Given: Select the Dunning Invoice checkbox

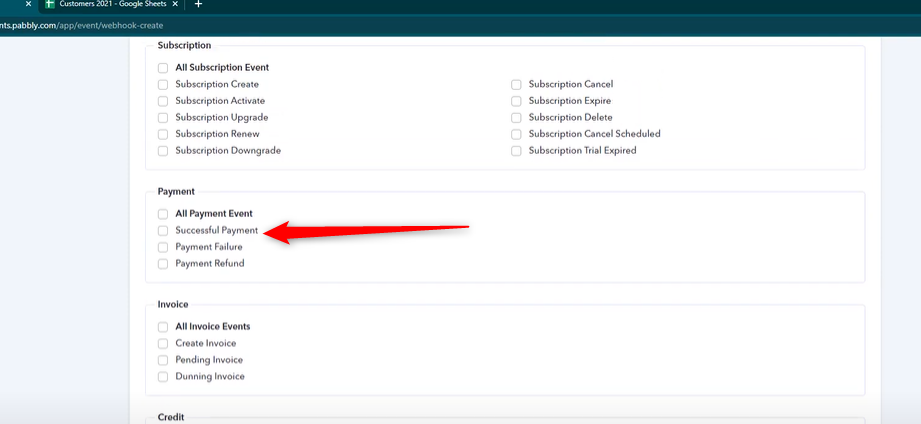Looking at the screenshot, I should tap(163, 376).
